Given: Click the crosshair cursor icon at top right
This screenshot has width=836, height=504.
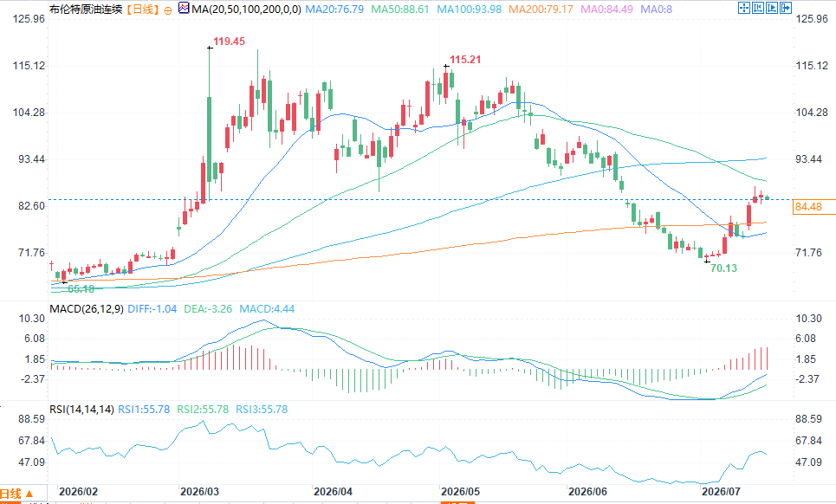Looking at the screenshot, I should click(x=744, y=8).
